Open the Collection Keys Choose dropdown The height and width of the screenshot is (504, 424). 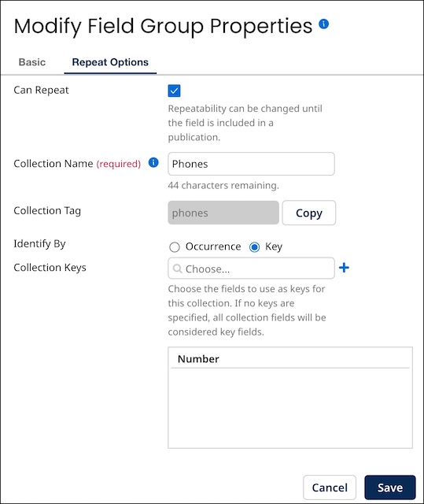[251, 269]
